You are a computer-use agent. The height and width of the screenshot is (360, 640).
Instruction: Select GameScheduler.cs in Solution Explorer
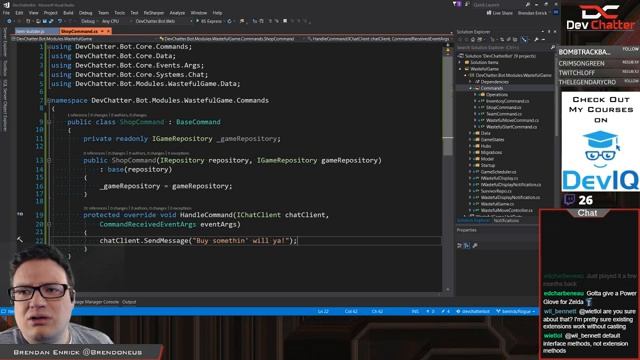pyautogui.click(x=498, y=172)
